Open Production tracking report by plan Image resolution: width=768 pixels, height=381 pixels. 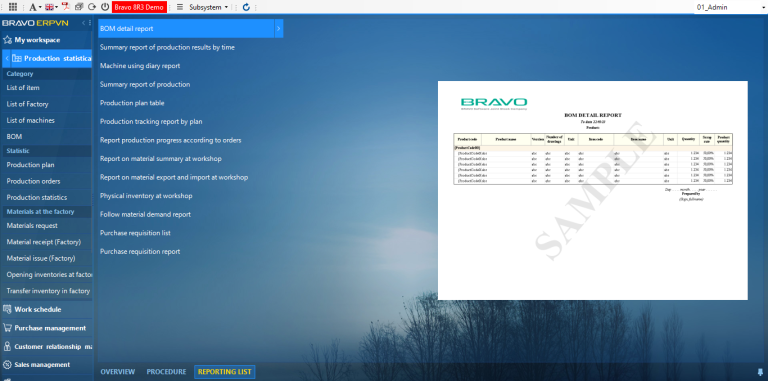[x=151, y=121]
